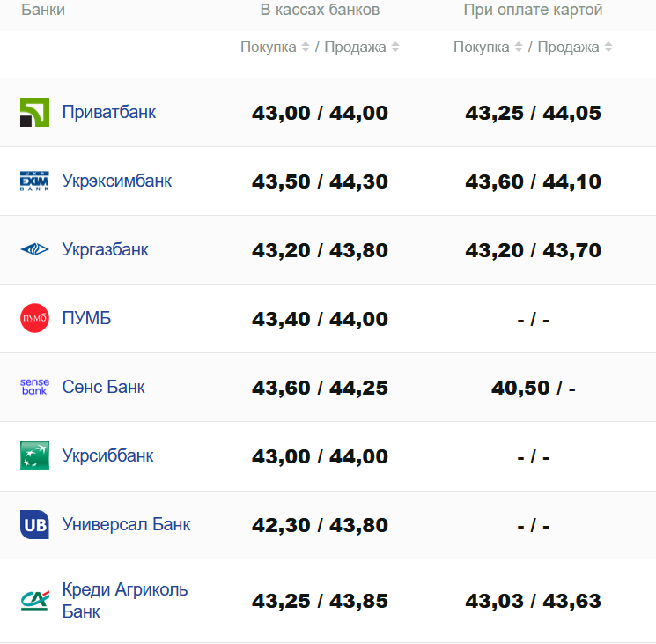Image resolution: width=656 pixels, height=644 pixels.
Task: Click the Укргазбанк logo icon
Action: coord(34,250)
